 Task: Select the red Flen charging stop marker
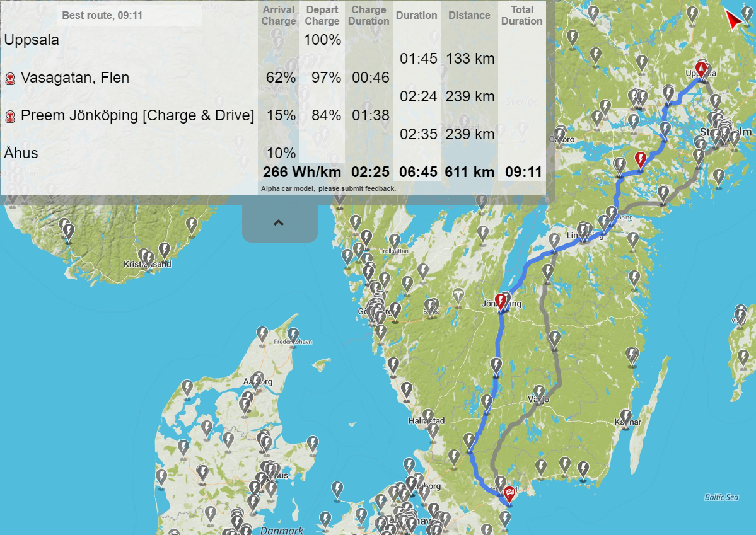tap(640, 159)
